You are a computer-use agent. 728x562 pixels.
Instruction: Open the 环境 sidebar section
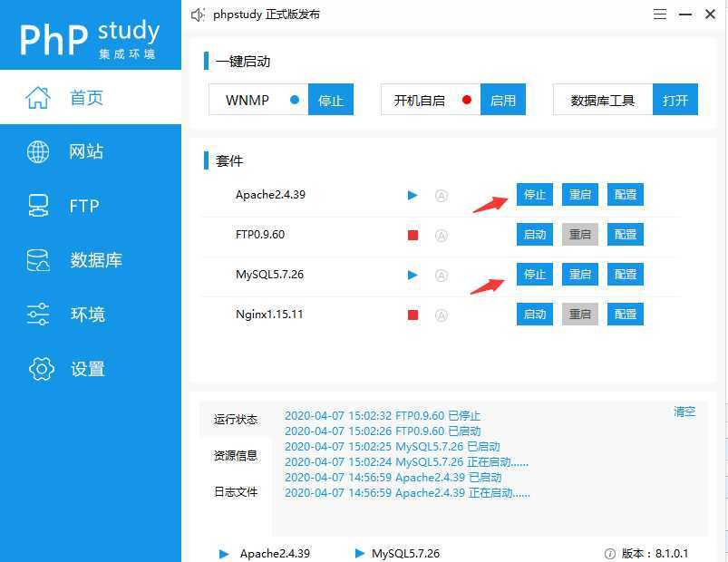[91, 315]
